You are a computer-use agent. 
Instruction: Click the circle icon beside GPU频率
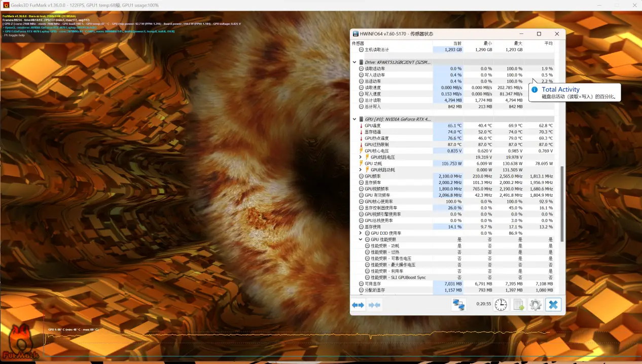361,176
